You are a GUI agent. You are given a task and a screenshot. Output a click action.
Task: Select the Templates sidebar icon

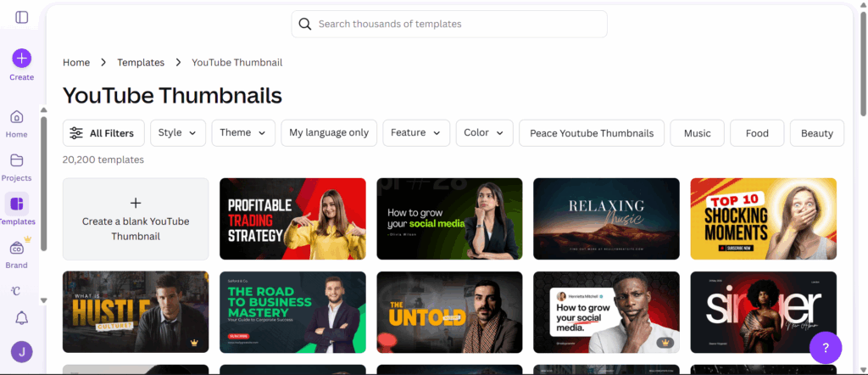click(17, 204)
